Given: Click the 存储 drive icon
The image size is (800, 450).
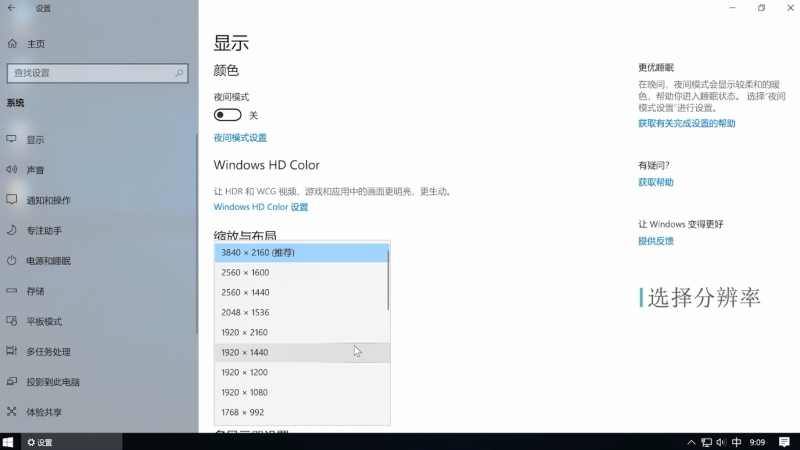Looking at the screenshot, I should coord(11,290).
